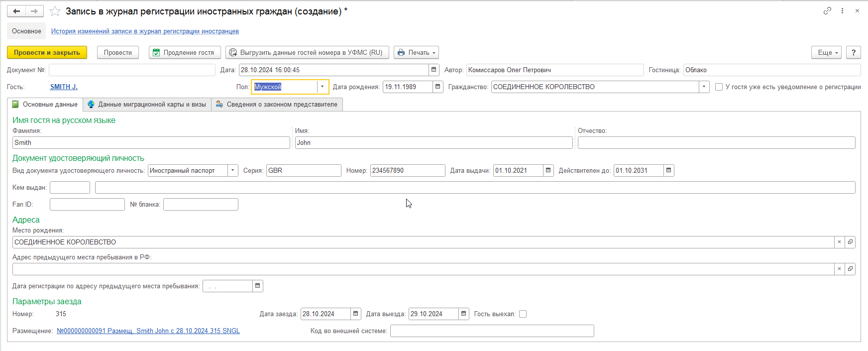The image size is (868, 351).
Task: Click the short Кем выдан code field
Action: [x=70, y=187]
